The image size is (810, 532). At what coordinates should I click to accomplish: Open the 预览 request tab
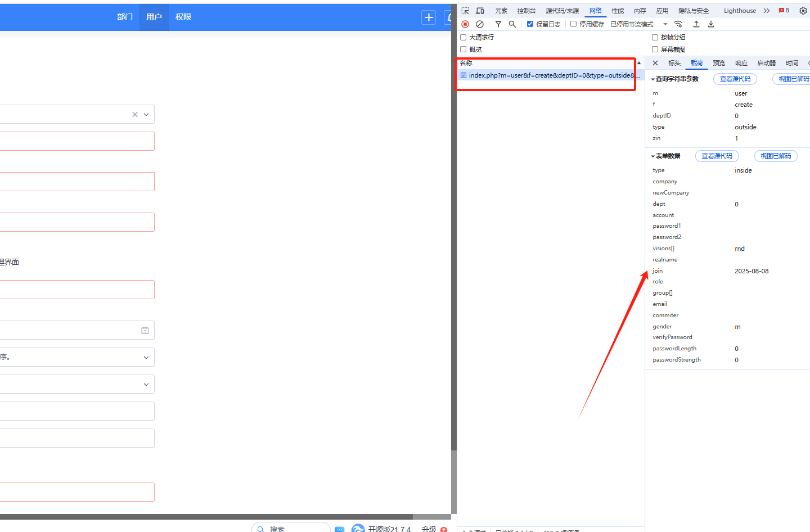(x=719, y=63)
